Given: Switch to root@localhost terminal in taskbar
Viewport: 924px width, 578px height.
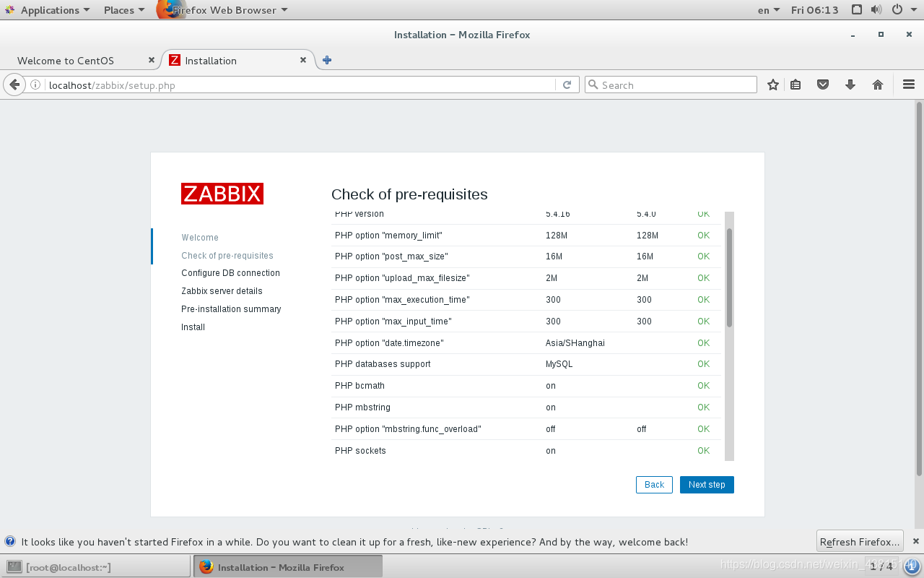Looking at the screenshot, I should click(x=96, y=566).
